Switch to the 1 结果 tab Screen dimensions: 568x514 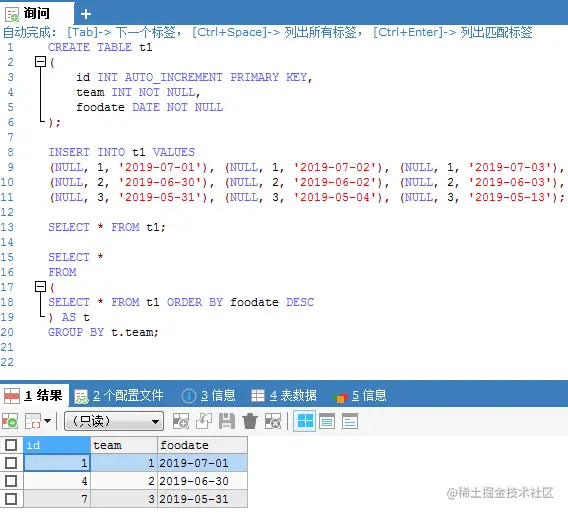(34, 395)
